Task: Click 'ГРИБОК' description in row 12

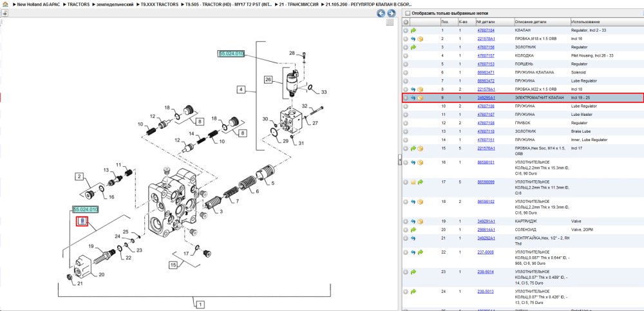Action: point(522,123)
